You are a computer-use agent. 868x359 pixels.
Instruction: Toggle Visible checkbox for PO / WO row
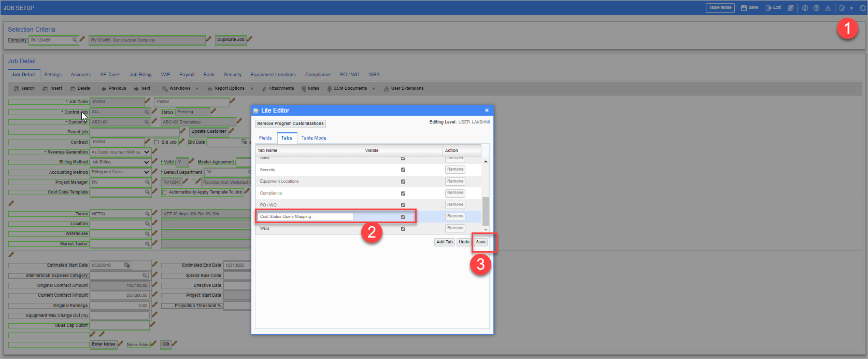pyautogui.click(x=403, y=205)
